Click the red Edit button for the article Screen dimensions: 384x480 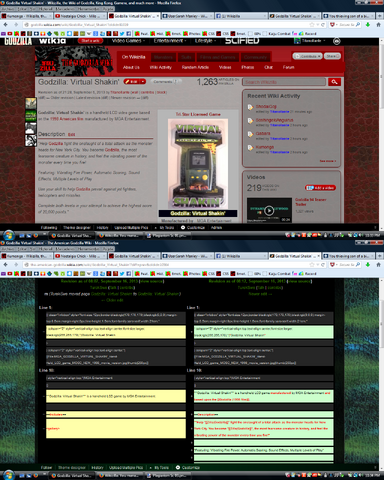pyautogui.click(x=132, y=82)
